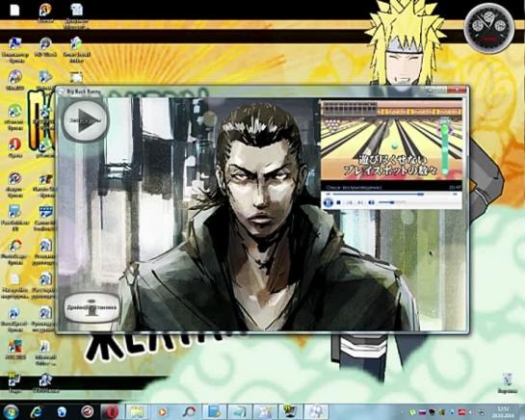
Task: Skip to previous track in embedded player
Action: tap(349, 202)
